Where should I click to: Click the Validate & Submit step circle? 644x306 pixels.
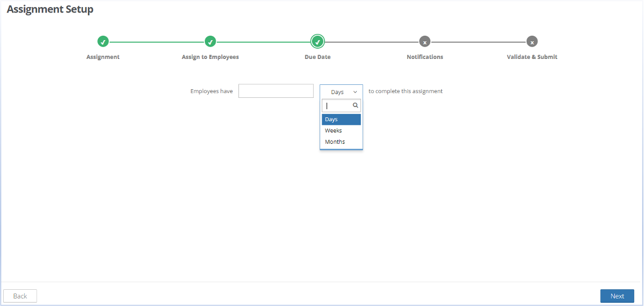pyautogui.click(x=532, y=42)
